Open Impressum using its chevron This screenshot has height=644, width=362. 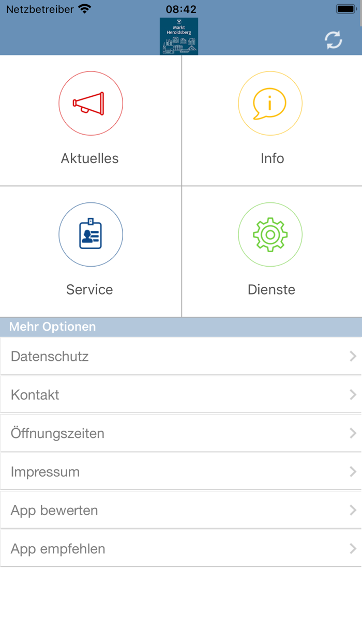coord(353,472)
